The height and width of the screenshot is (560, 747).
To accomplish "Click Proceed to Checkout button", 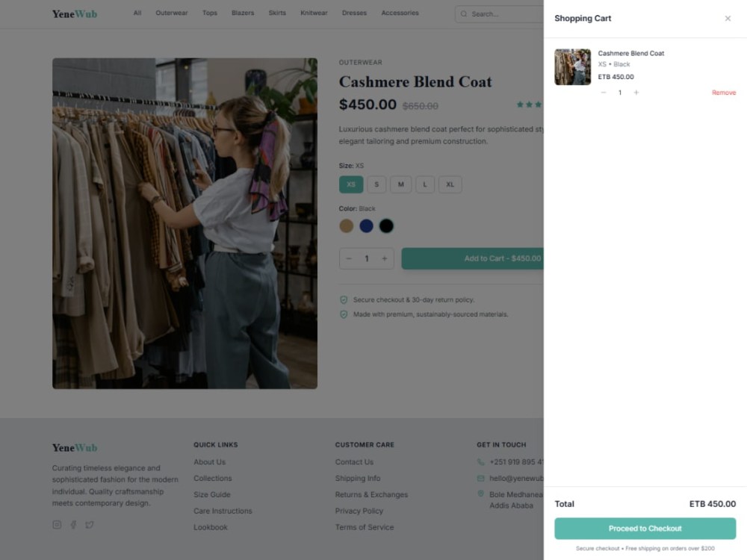I will point(645,529).
